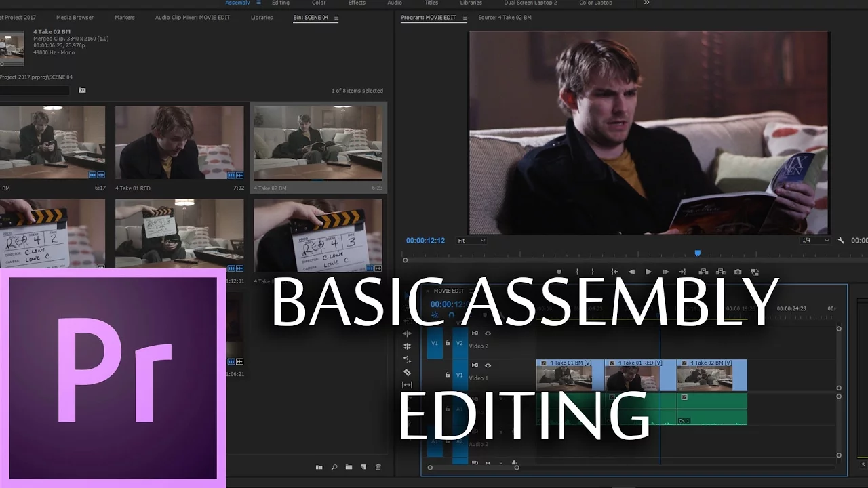The width and height of the screenshot is (868, 488).
Task: Select the 4 Take 01 RED [V] timeline clip
Action: point(640,375)
